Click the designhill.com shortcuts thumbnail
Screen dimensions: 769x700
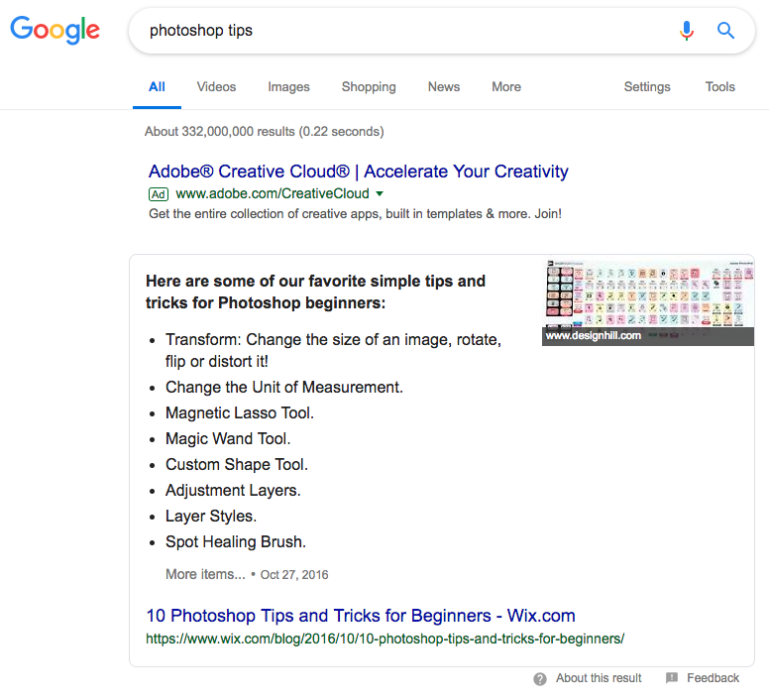tap(649, 301)
